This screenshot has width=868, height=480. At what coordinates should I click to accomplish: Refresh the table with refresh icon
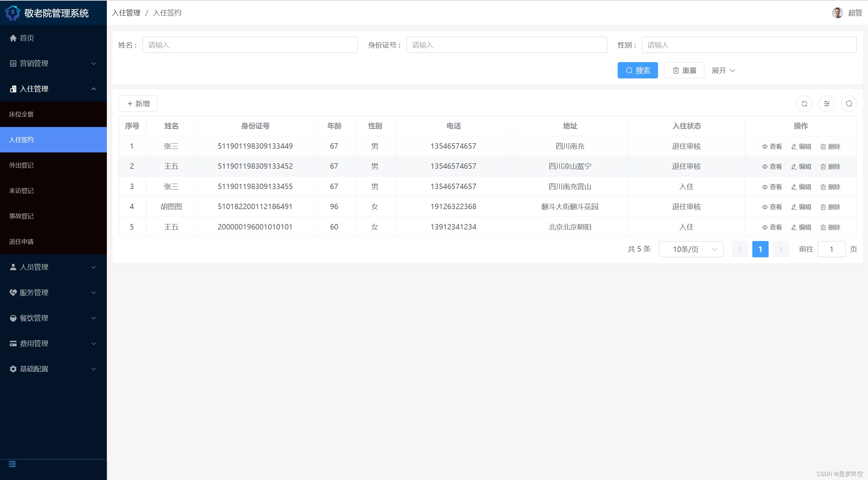click(804, 104)
